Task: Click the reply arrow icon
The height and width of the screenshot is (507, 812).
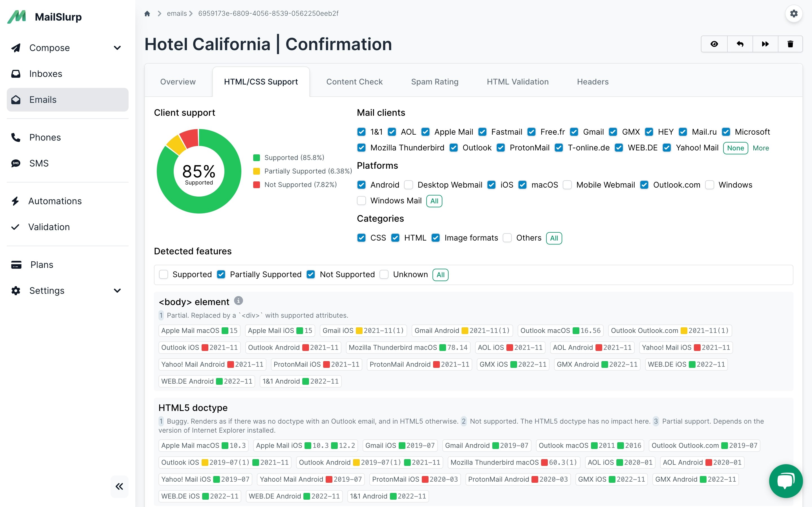Action: click(740, 44)
